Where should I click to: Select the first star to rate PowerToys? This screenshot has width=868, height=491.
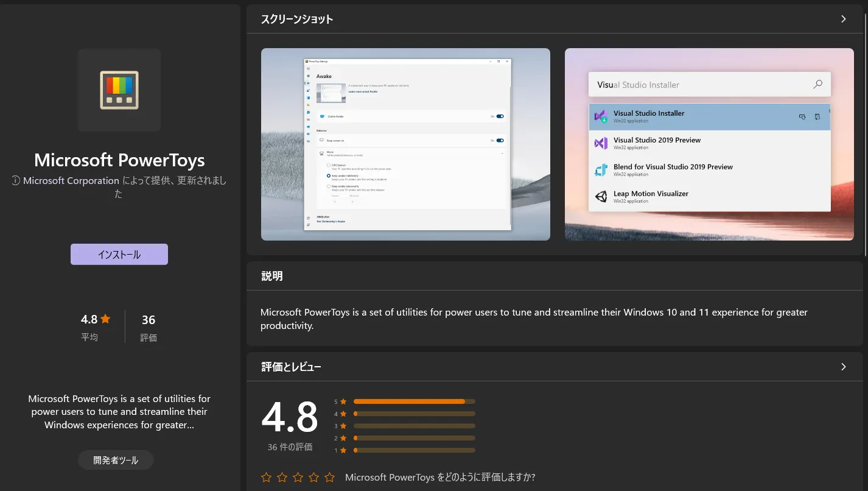(266, 477)
